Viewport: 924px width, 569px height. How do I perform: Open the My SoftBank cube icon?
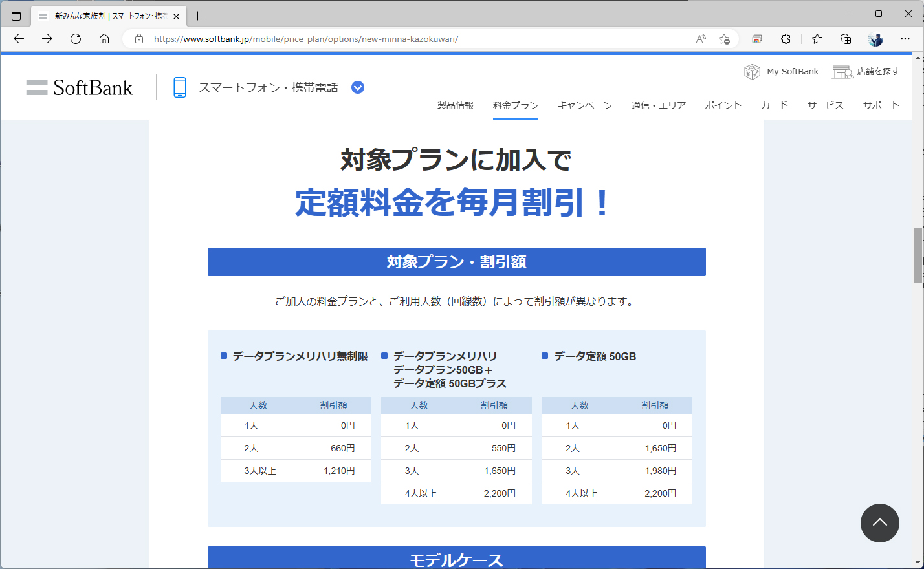752,72
